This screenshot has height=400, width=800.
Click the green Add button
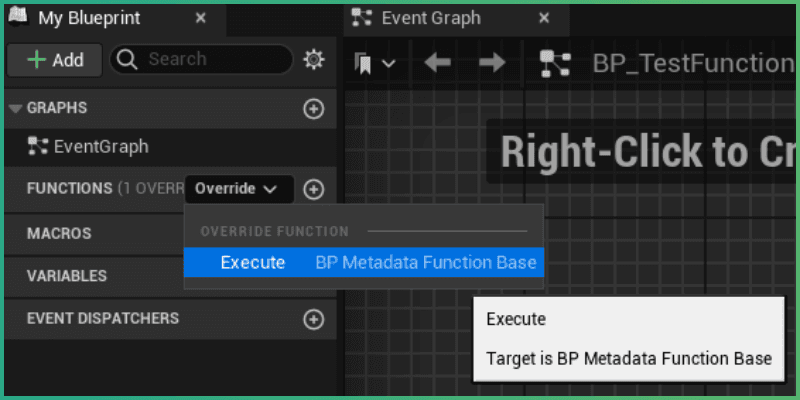(55, 60)
